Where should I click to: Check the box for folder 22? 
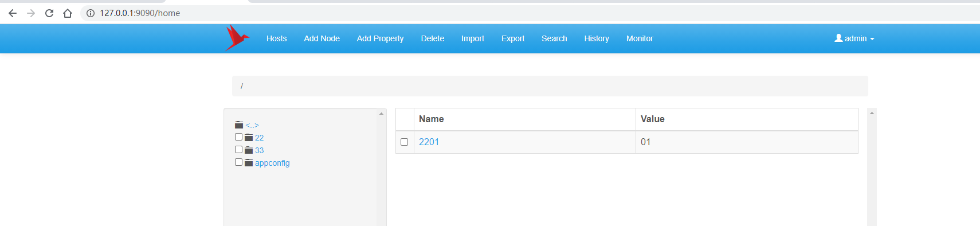pyautogui.click(x=238, y=137)
